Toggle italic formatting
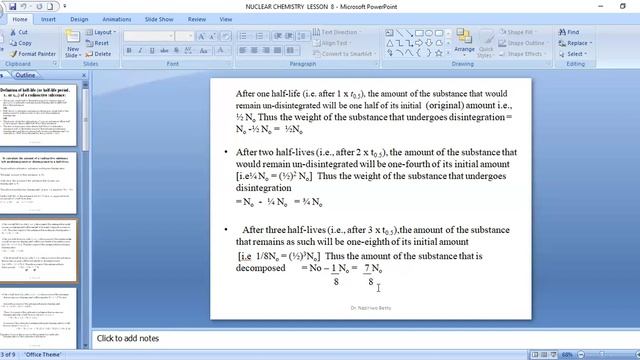This screenshot has height=360, width=640. point(140,50)
